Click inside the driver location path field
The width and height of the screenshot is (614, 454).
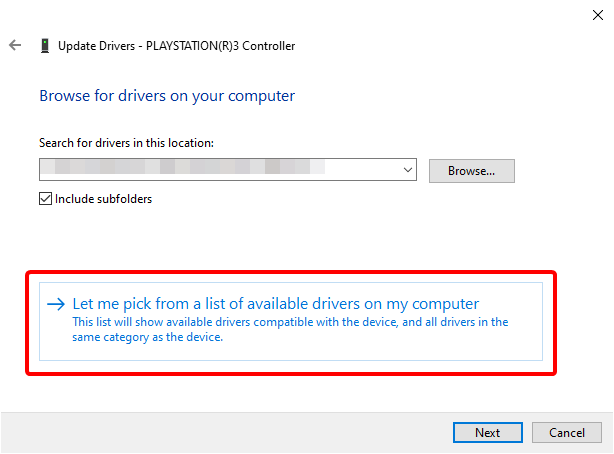coord(220,171)
